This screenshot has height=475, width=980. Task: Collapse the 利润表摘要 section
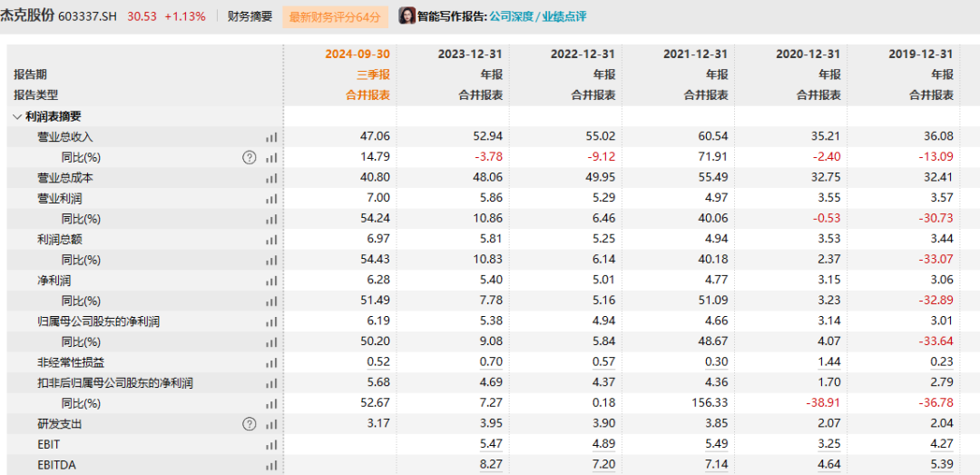pyautogui.click(x=16, y=116)
